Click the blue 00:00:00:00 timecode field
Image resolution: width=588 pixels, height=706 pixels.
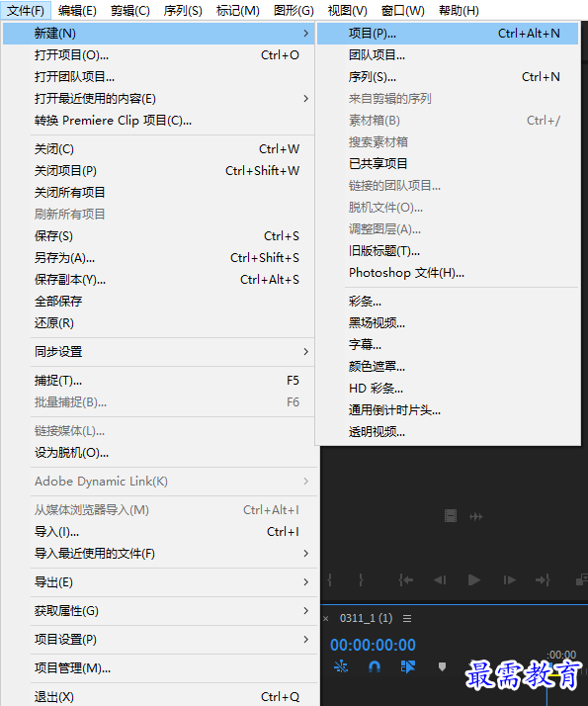click(x=373, y=645)
